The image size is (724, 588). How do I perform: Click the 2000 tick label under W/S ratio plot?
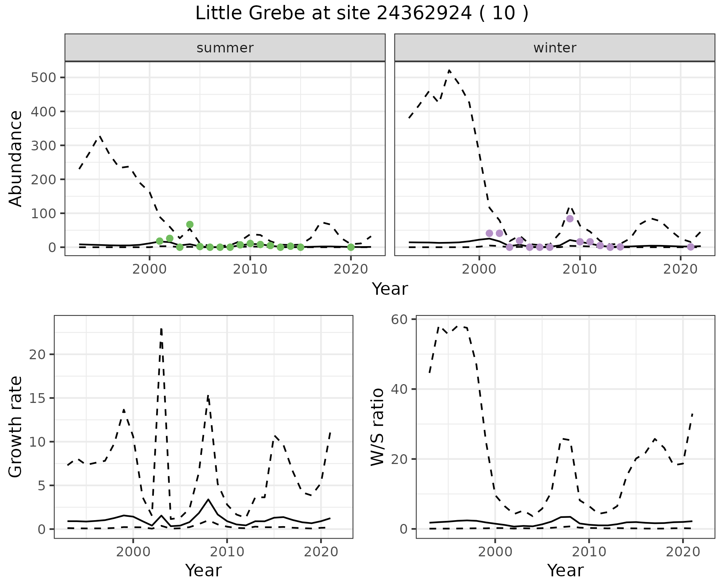495,552
